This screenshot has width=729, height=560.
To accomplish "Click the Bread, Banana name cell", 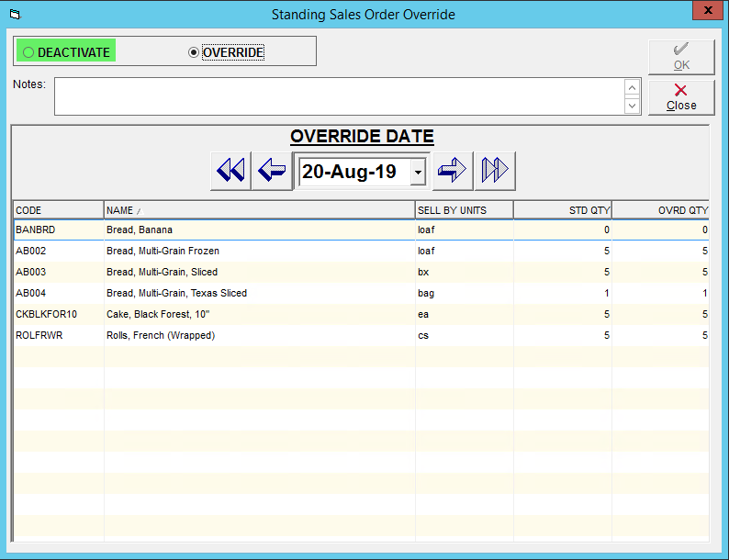I will click(x=260, y=230).
